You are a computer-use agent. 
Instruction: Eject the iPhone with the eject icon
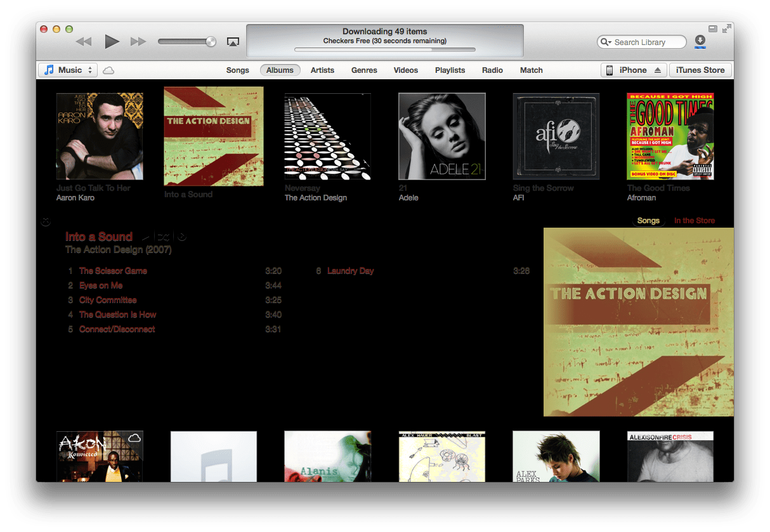click(x=658, y=70)
